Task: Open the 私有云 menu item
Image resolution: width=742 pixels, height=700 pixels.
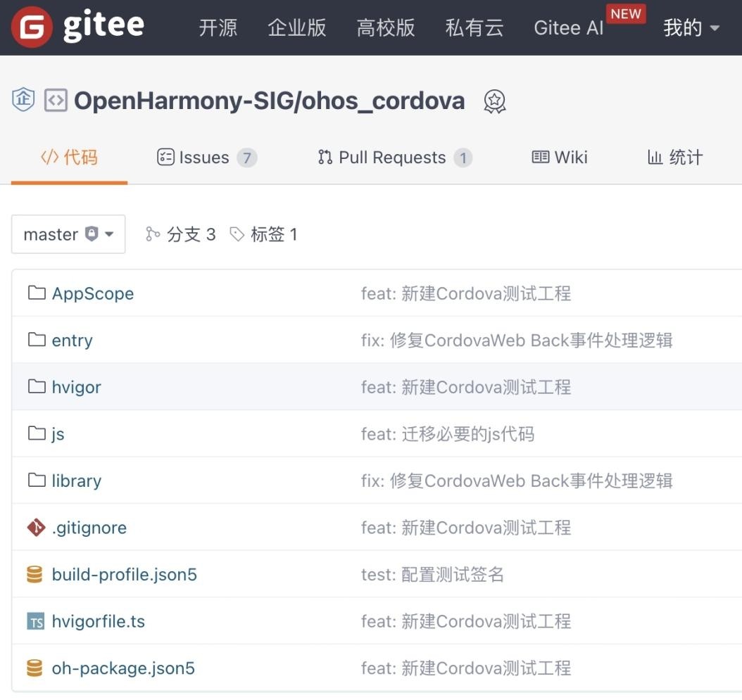Action: 474,27
